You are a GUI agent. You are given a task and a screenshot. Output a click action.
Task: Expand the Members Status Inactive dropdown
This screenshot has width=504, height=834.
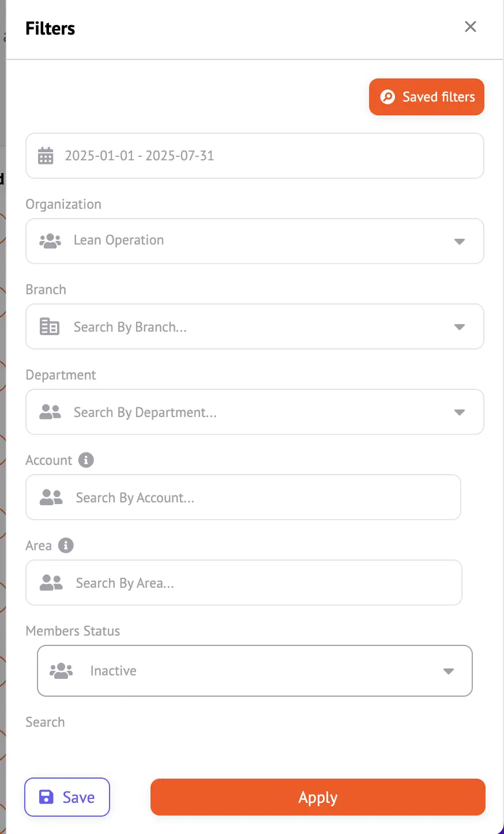(x=449, y=671)
